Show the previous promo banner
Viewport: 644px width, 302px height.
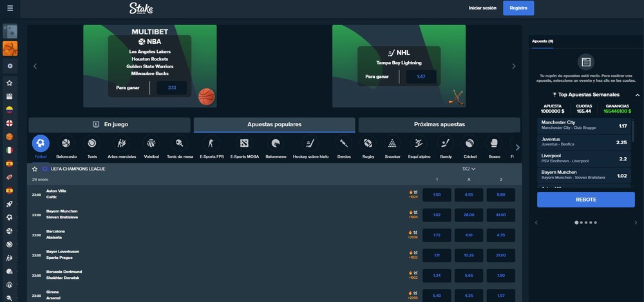(x=35, y=66)
